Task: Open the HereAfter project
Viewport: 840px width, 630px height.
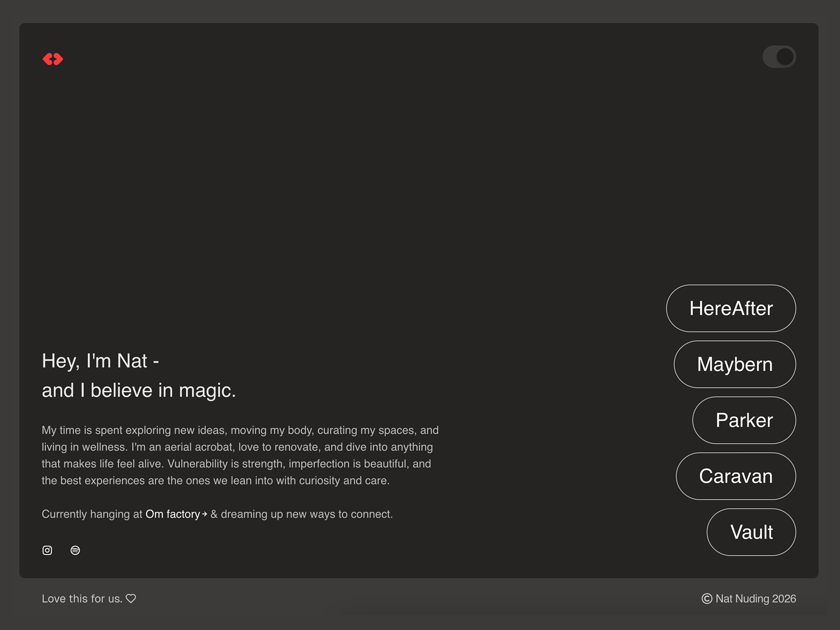Action: coord(731,308)
